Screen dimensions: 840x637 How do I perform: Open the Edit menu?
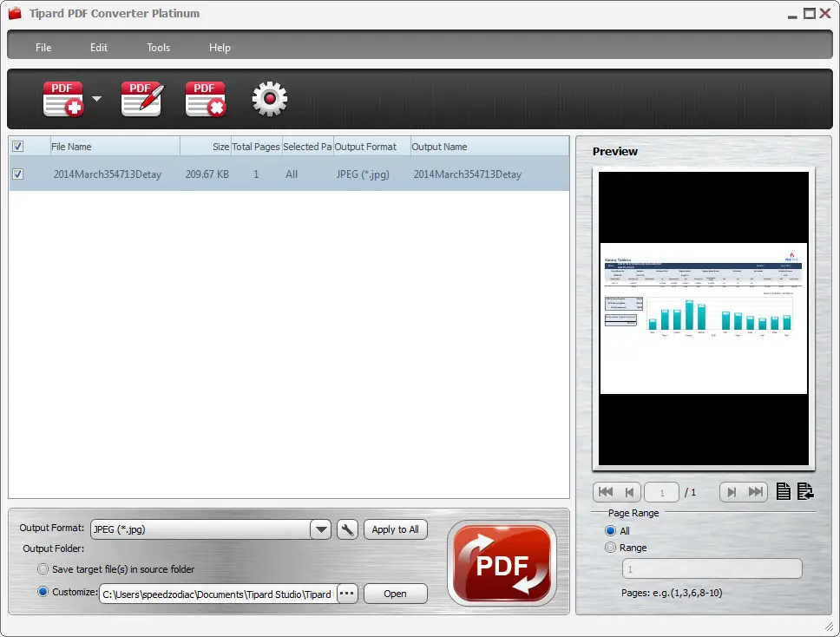(99, 48)
